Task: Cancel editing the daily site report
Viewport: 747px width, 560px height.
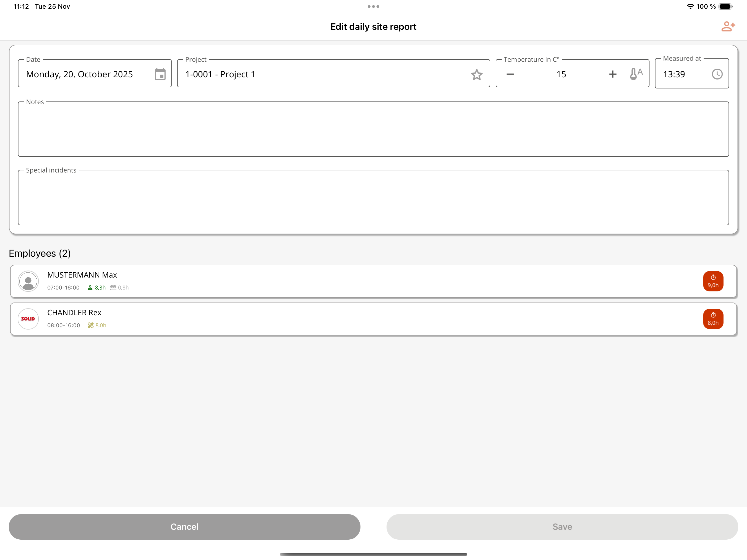Action: [x=184, y=527]
